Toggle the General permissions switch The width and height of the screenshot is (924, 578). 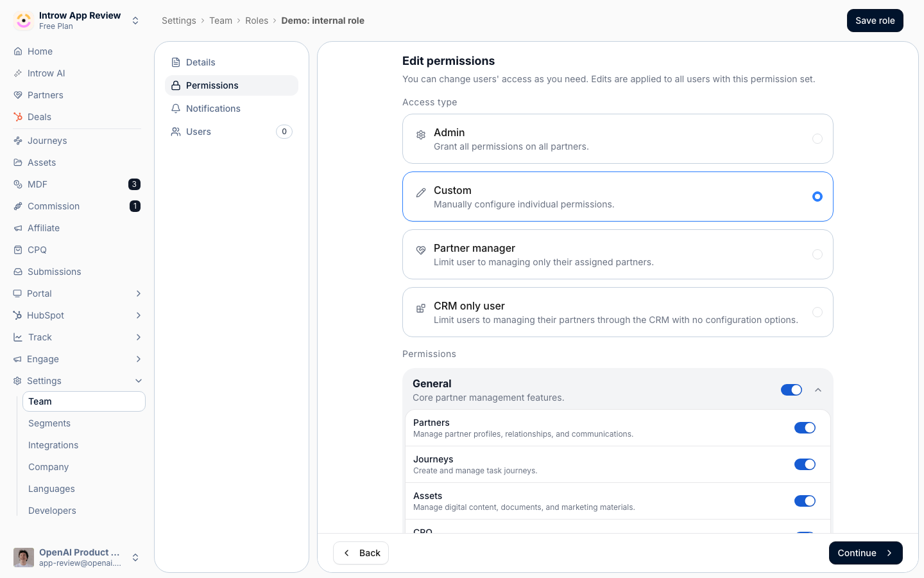[x=791, y=390]
